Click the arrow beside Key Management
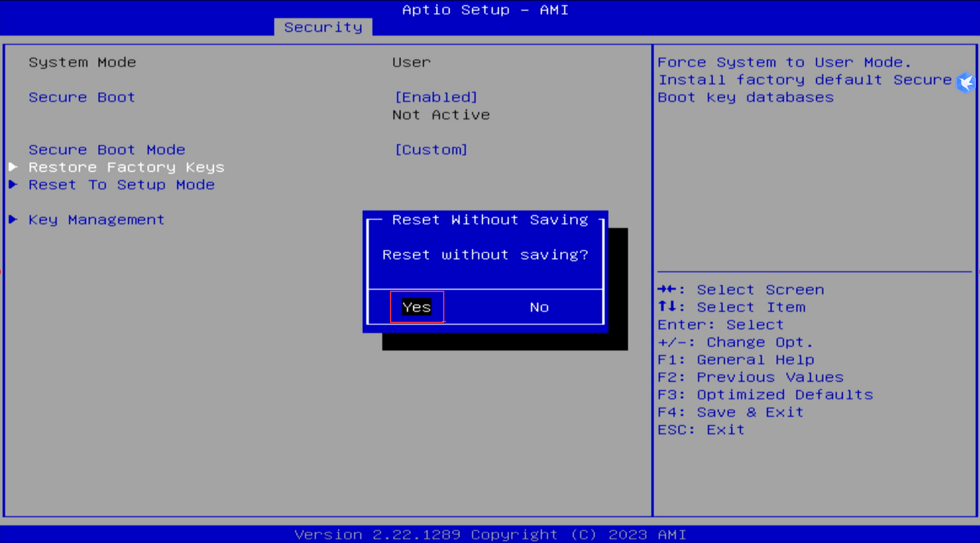980x543 pixels. (13, 220)
